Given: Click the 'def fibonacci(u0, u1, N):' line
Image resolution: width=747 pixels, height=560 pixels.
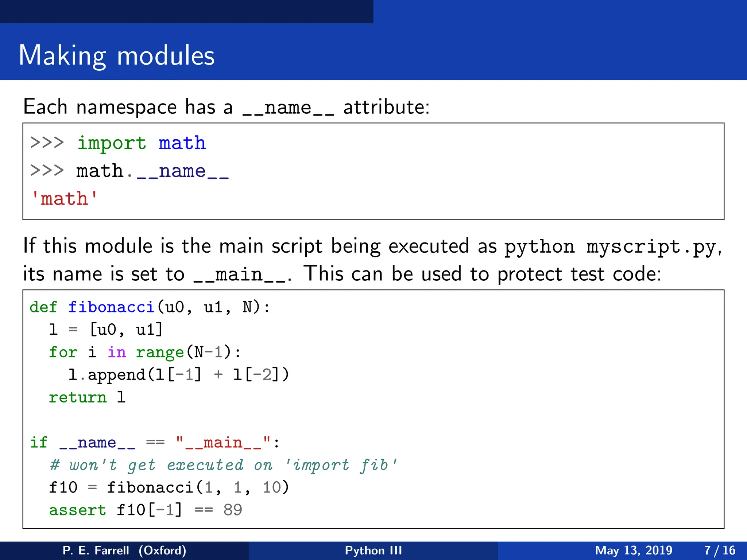Looking at the screenshot, I should 150,307.
